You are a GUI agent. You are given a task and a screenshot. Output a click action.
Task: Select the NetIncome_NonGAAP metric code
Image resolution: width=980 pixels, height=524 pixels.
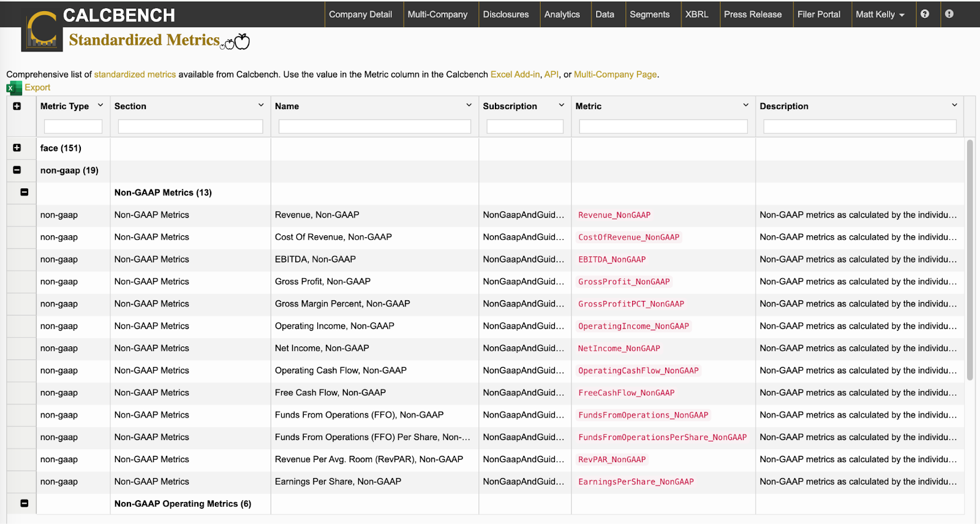(x=619, y=348)
